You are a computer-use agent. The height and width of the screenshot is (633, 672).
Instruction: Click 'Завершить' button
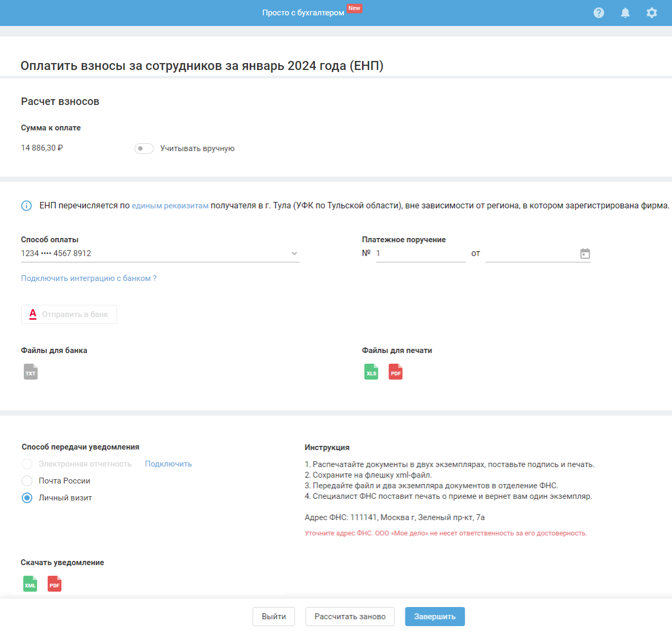click(435, 617)
